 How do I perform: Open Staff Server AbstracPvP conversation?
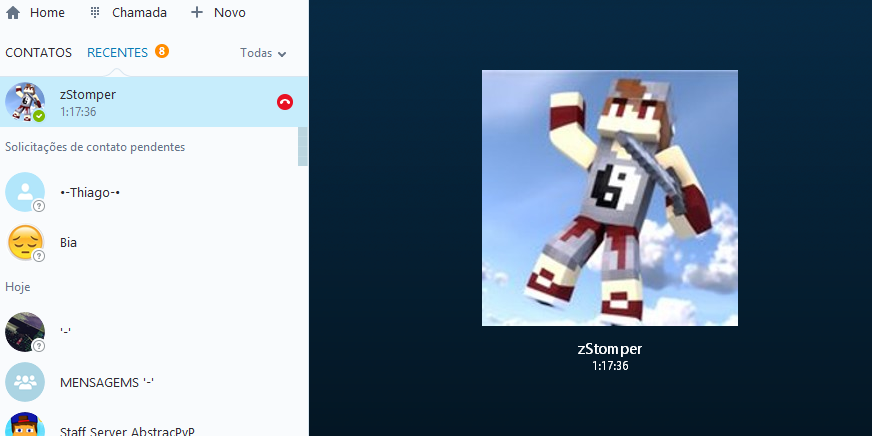click(x=154, y=424)
